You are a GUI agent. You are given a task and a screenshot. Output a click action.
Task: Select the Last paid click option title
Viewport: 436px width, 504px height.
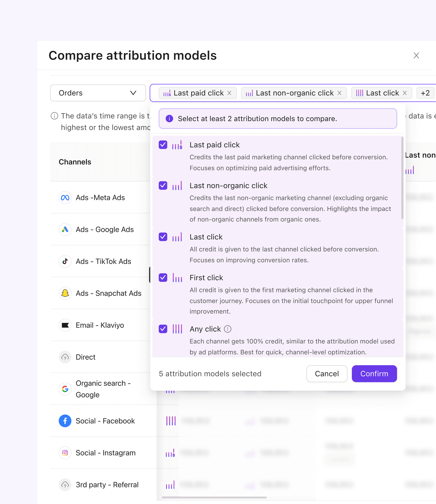click(214, 145)
